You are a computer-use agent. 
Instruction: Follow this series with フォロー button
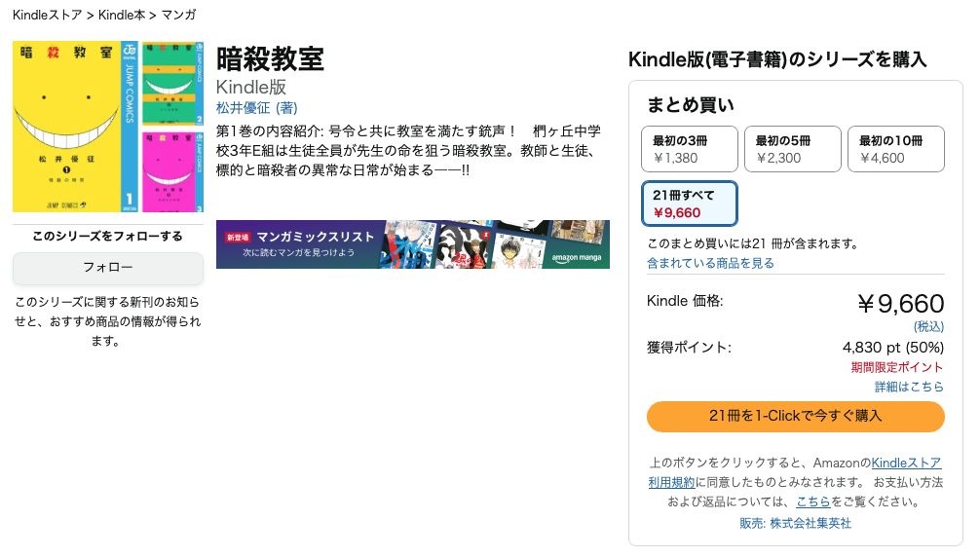(108, 267)
